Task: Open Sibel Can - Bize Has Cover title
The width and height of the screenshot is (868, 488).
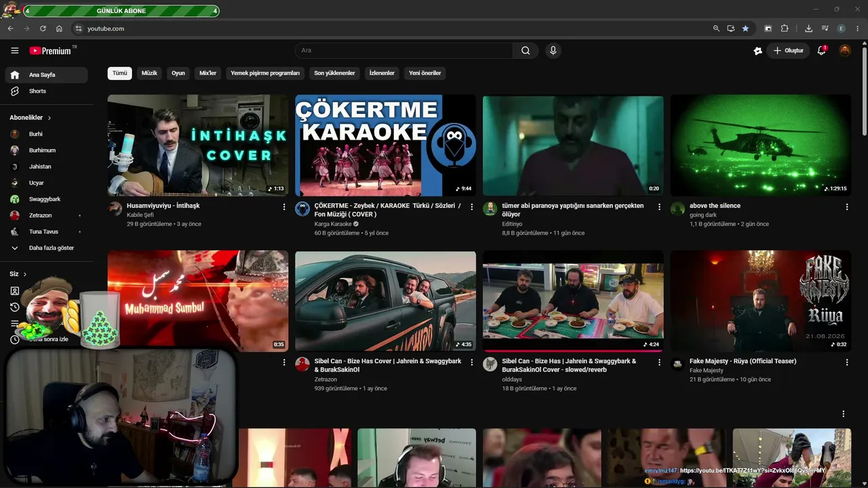Action: (x=387, y=365)
